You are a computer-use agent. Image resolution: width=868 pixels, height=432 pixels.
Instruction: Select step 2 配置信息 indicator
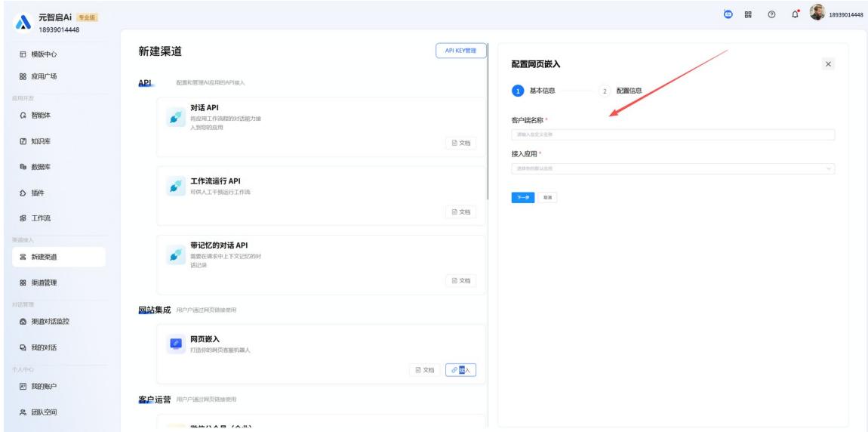point(604,91)
